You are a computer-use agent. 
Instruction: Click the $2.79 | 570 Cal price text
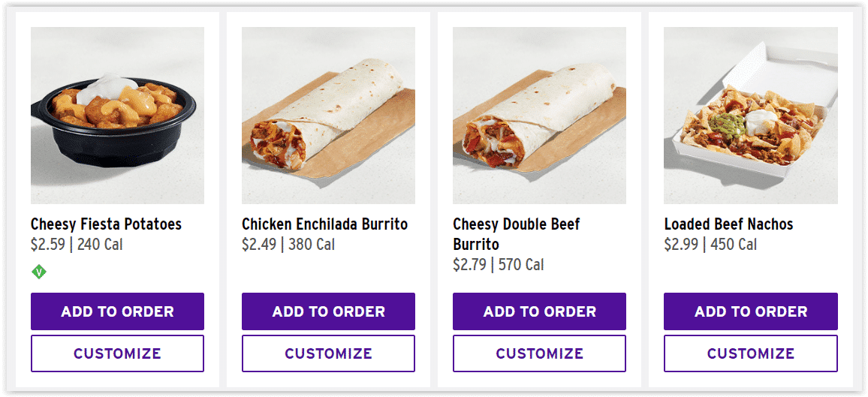[x=499, y=265]
